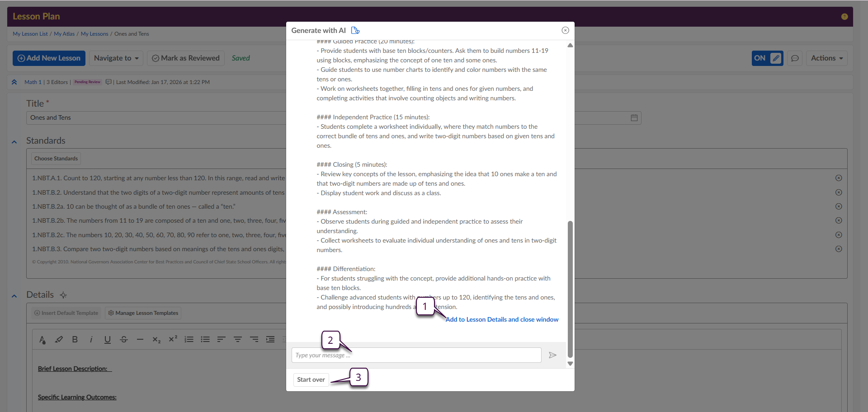Viewport: 868px width, 412px height.
Task: Open My Lessons breadcrumb link
Action: click(x=94, y=34)
